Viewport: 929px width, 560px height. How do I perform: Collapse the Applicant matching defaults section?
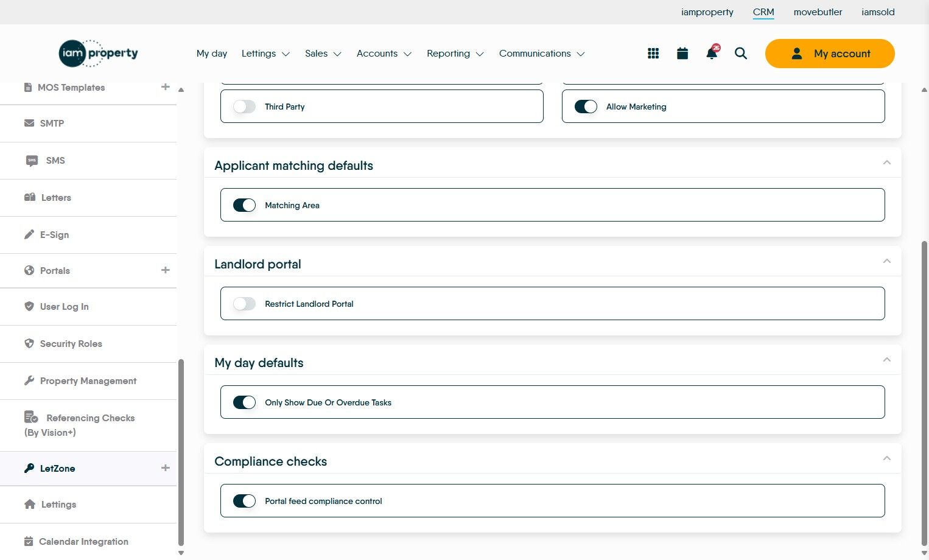click(x=887, y=163)
